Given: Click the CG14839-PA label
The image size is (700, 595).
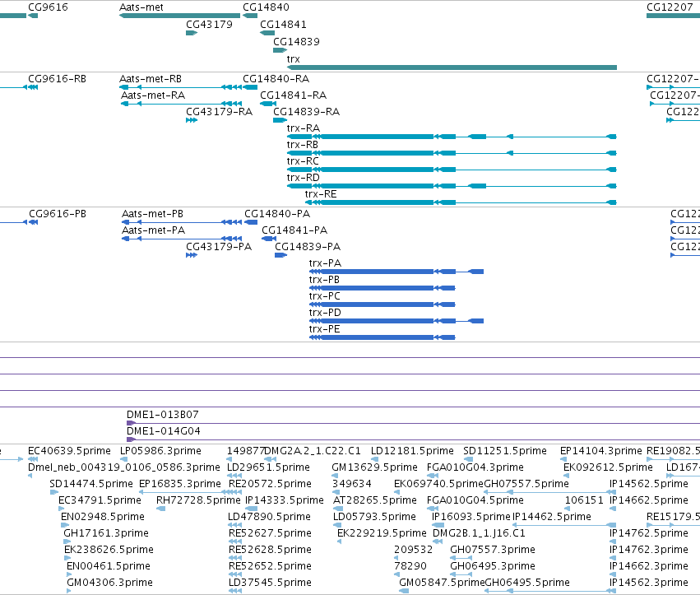Looking at the screenshot, I should pos(308,247).
